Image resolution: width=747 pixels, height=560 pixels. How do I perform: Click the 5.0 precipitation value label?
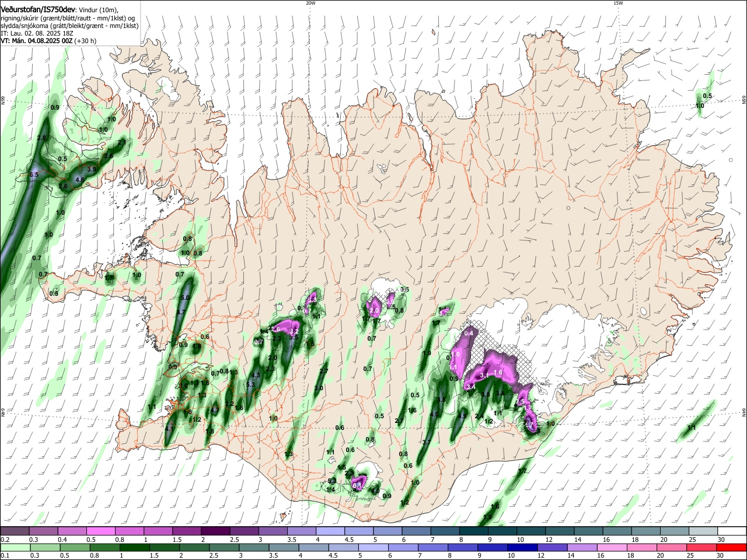tap(185, 297)
